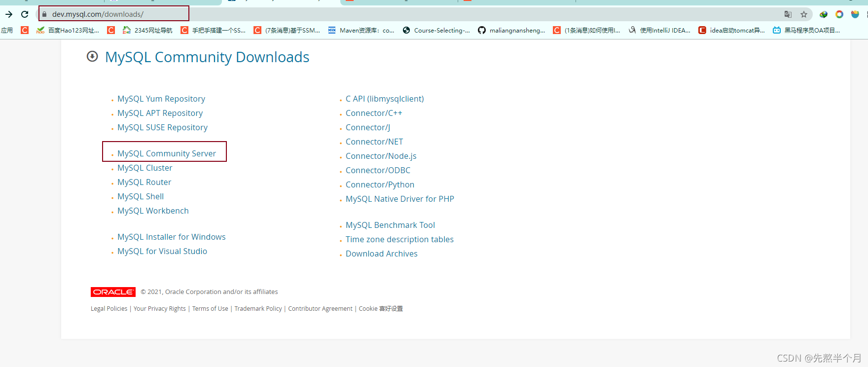Click the multicolored ring extension icon

(x=839, y=14)
